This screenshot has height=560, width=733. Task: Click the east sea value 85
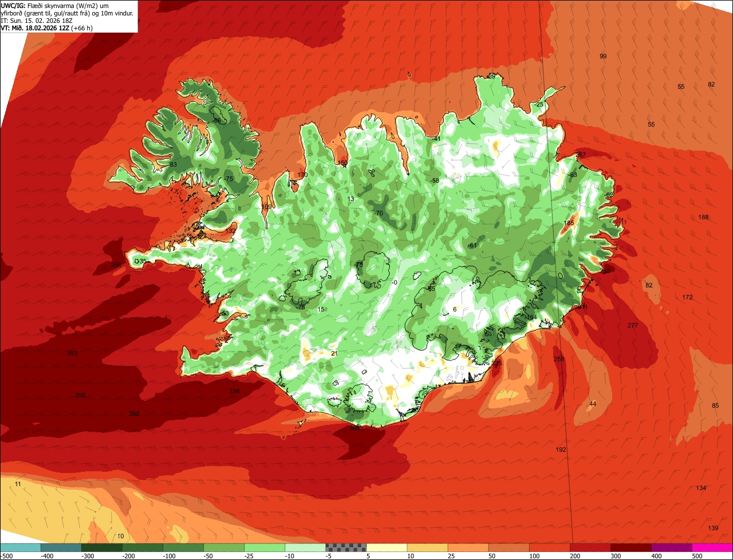point(715,405)
